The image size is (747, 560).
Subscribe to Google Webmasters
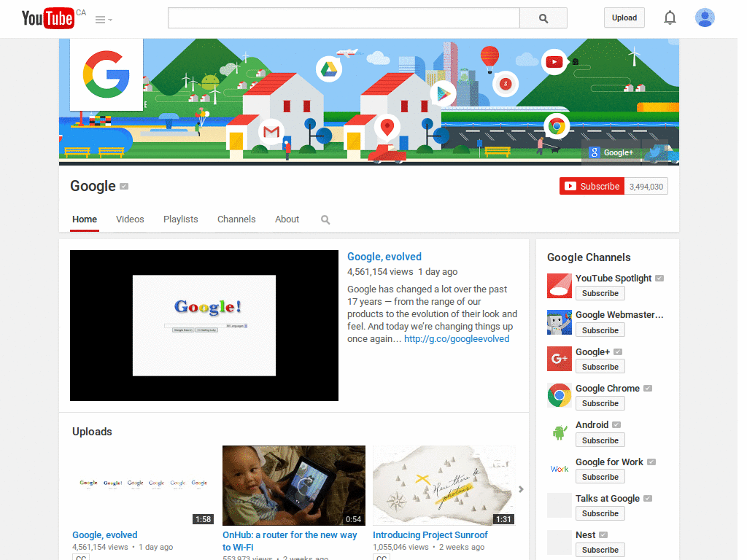tap(600, 330)
